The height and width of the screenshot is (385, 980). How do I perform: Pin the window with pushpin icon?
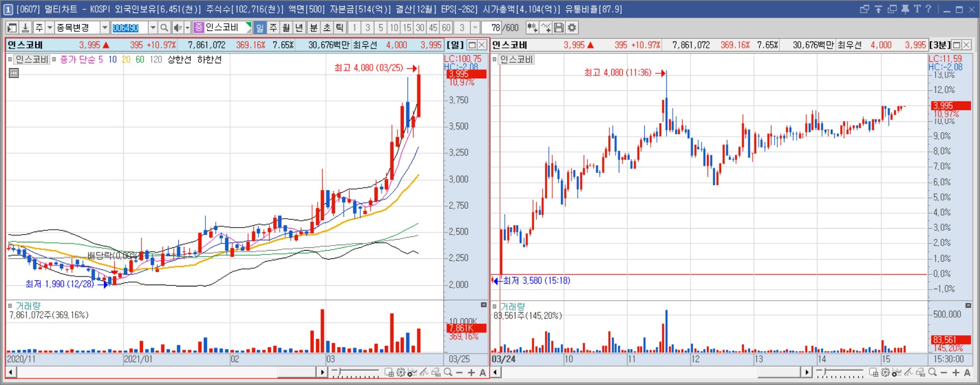[x=905, y=9]
